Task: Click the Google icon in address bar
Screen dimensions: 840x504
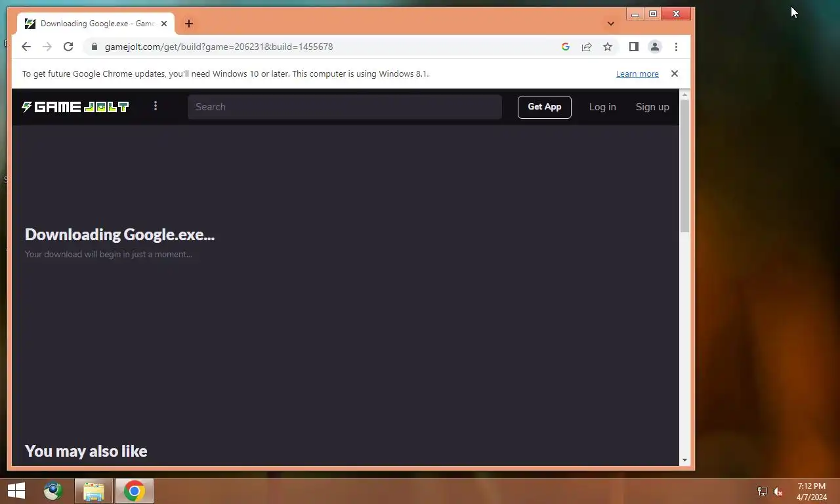Action: (x=566, y=47)
